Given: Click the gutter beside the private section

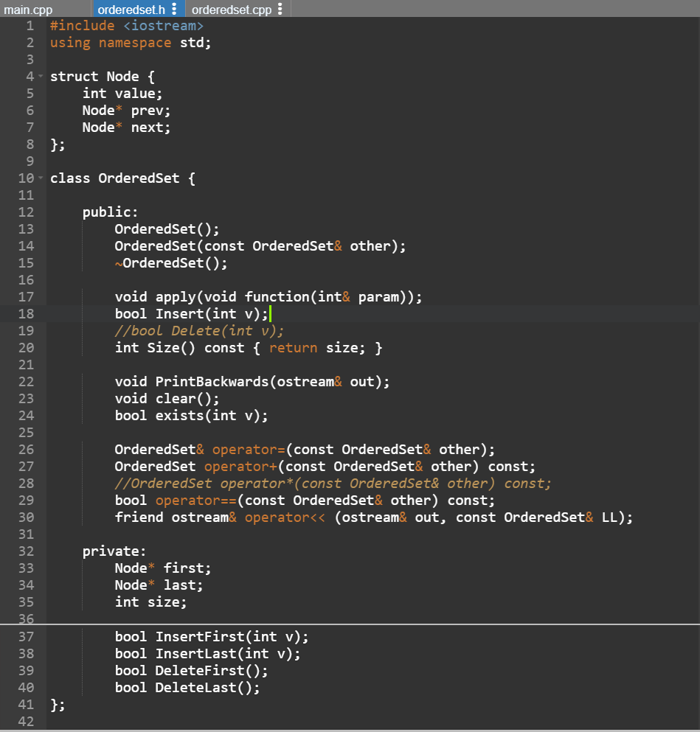Looking at the screenshot, I should point(26,551).
